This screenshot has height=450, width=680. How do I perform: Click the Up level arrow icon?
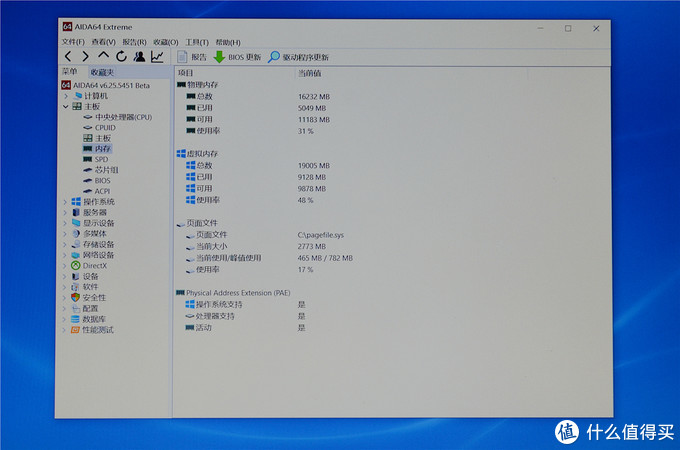coord(103,55)
